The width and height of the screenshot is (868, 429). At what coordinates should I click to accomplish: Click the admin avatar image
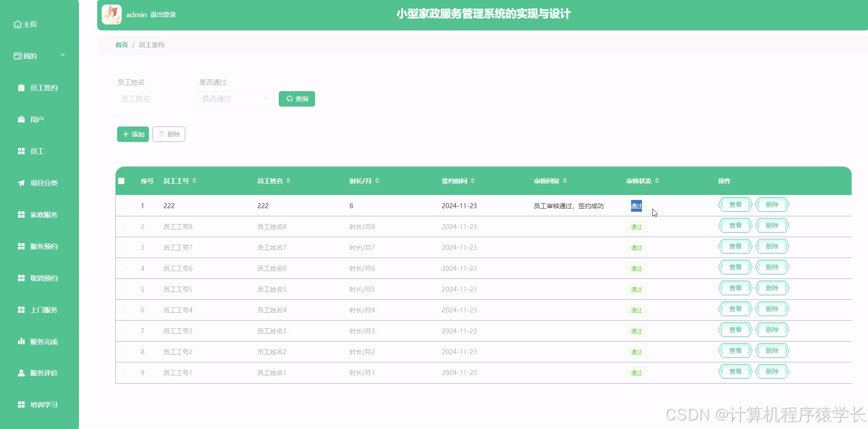112,15
